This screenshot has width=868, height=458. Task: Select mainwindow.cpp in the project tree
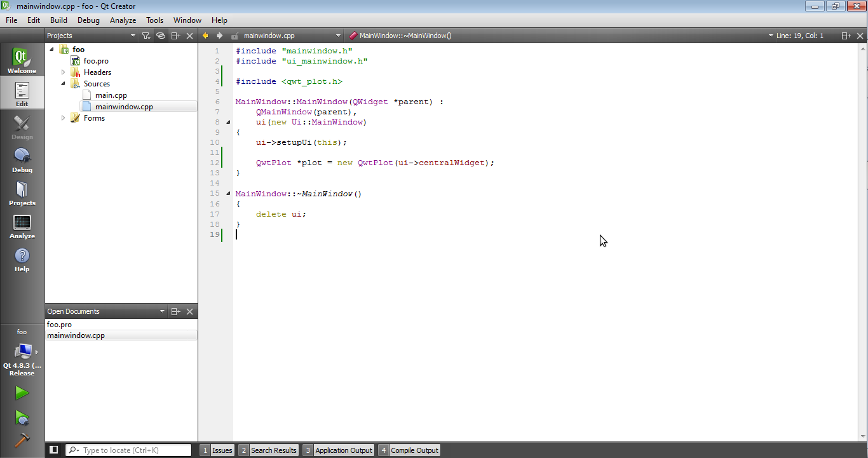pos(124,107)
